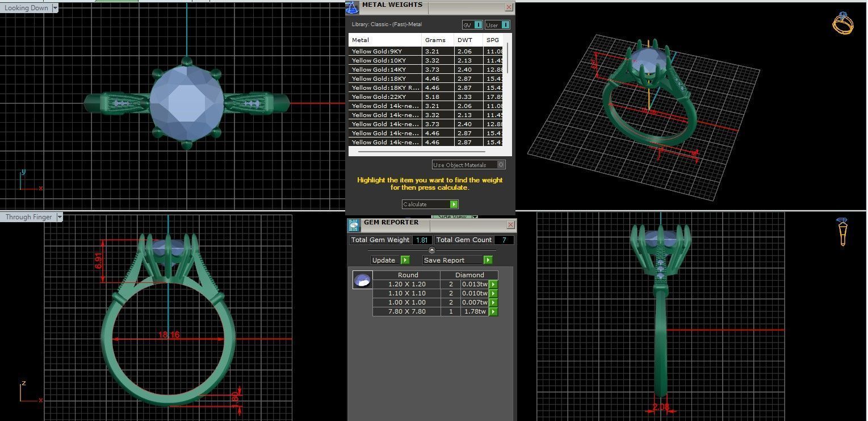Click the orange ring-stand icon in side viewport

tap(843, 231)
